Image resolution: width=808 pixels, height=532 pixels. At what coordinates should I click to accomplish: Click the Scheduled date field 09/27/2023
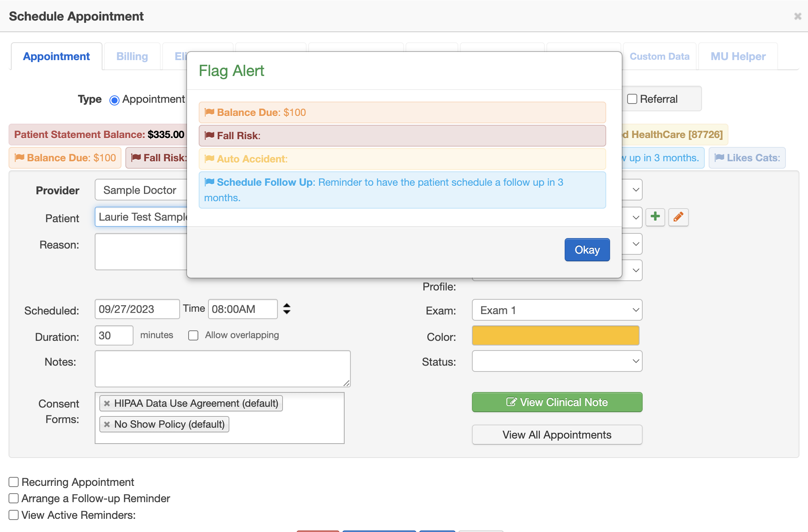(137, 309)
